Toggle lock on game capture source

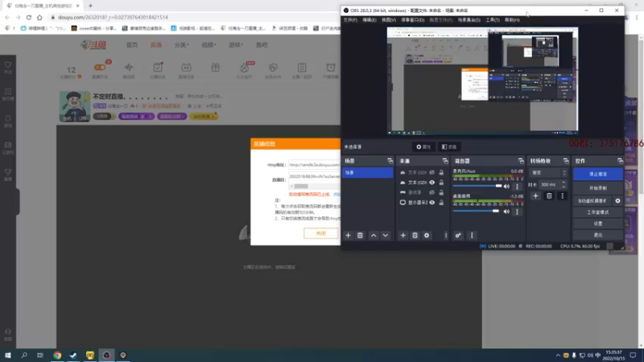click(441, 192)
